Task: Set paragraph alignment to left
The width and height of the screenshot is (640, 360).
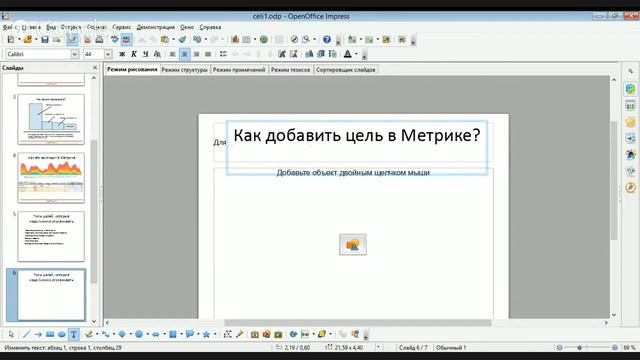Action: [173, 54]
